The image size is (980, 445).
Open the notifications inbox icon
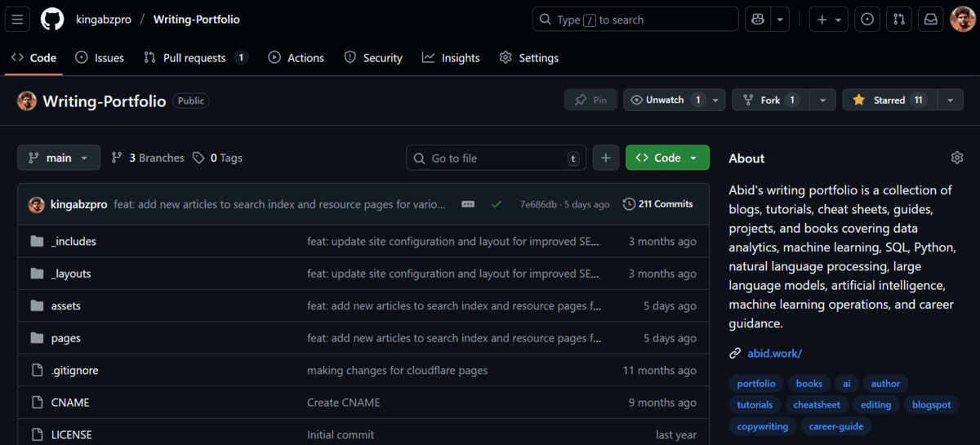coord(930,20)
